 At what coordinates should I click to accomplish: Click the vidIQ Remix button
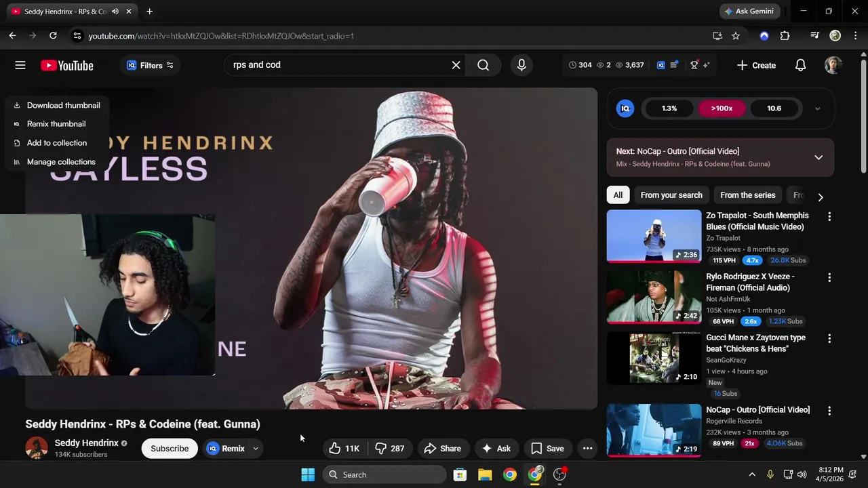(x=226, y=448)
